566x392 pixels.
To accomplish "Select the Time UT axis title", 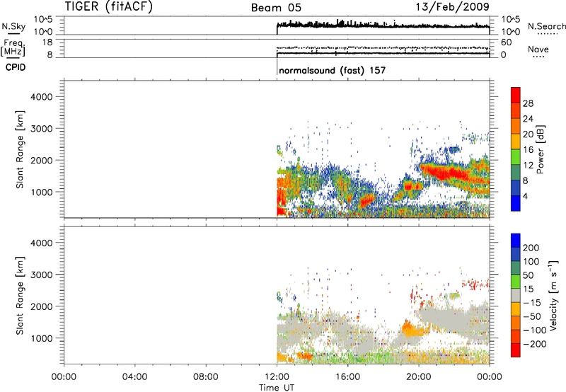I will coord(277,388).
